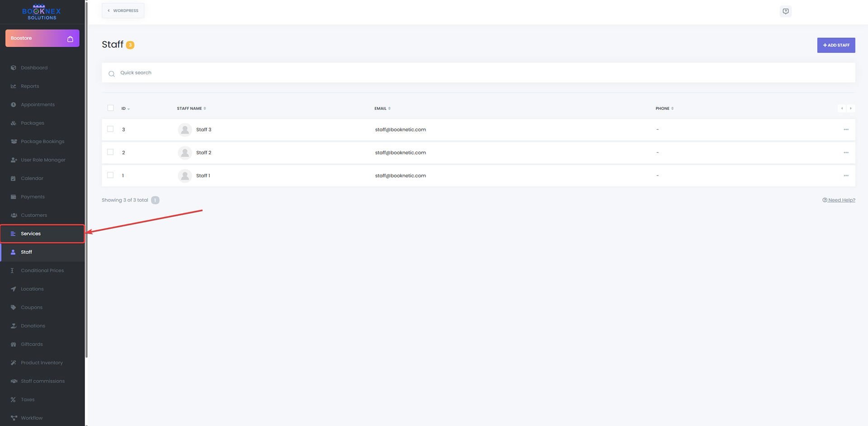Screen dimensions: 868x426
Task: Click the Calendar icon in sidebar
Action: pos(14,179)
